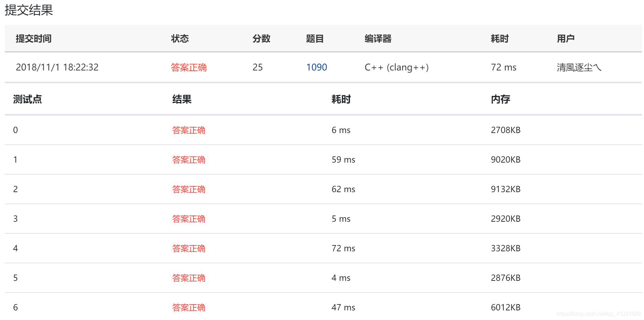This screenshot has width=644, height=320.
Task: Click memory value 9020KB
Action: tap(506, 160)
